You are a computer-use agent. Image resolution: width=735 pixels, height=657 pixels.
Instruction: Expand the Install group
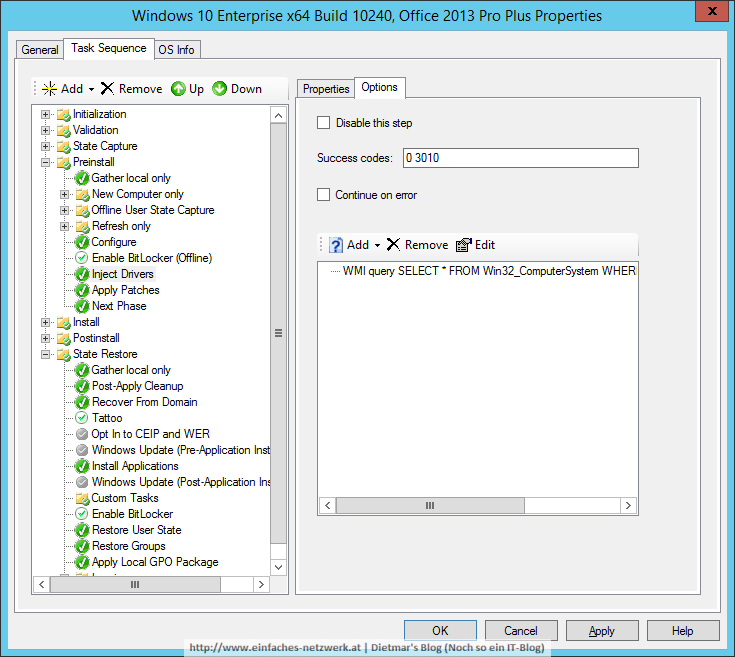[x=45, y=322]
